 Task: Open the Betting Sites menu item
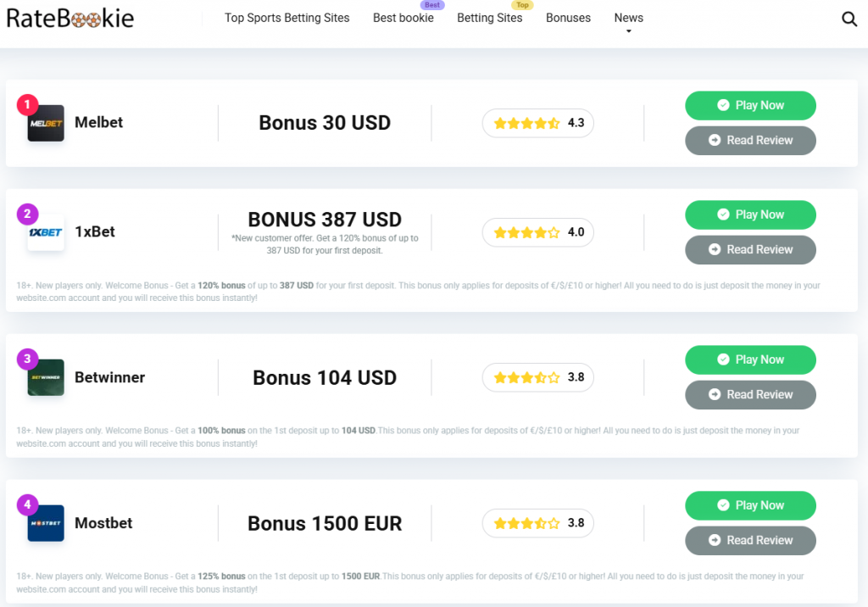tap(490, 18)
